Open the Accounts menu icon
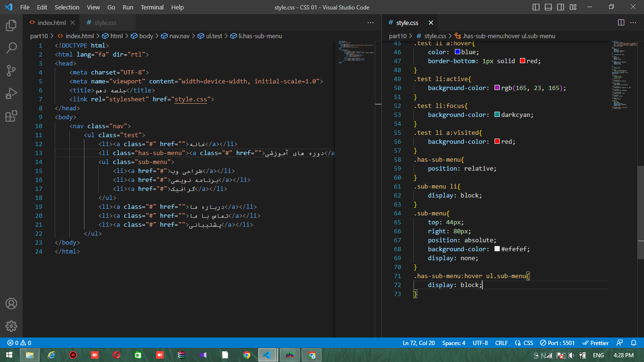 [x=11, y=304]
